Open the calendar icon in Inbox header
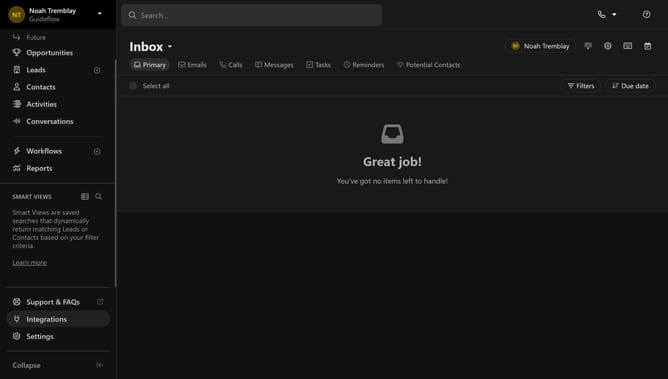The image size is (668, 379). tap(648, 46)
